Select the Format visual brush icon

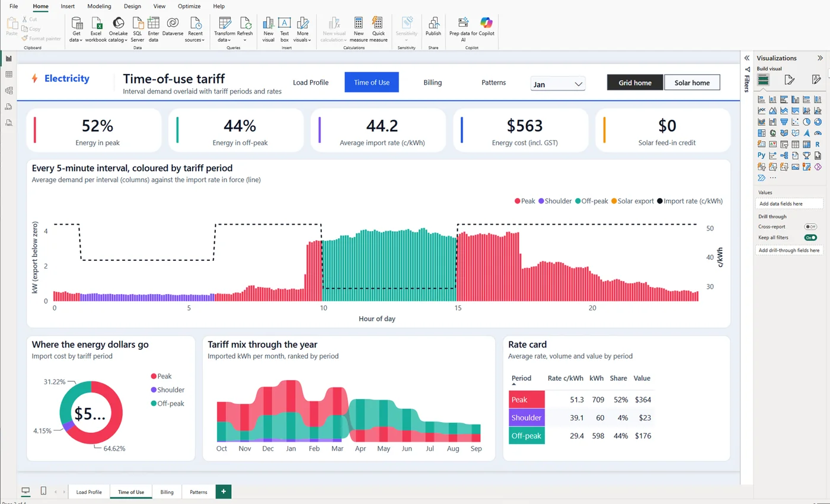(789, 79)
